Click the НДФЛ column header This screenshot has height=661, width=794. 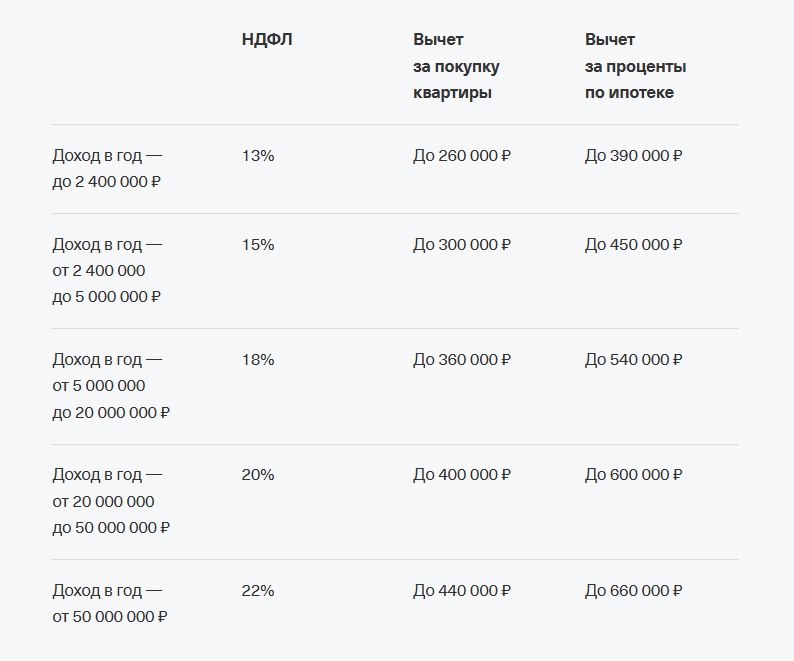click(x=267, y=40)
